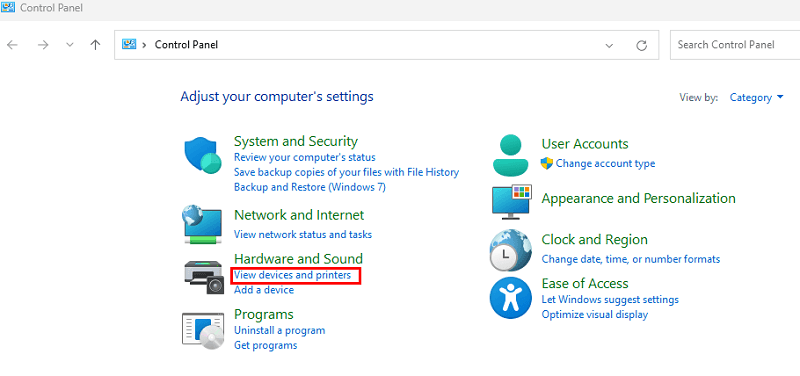Click Uninstall a program link
Viewport: 800px width, 376px height.
[279, 330]
